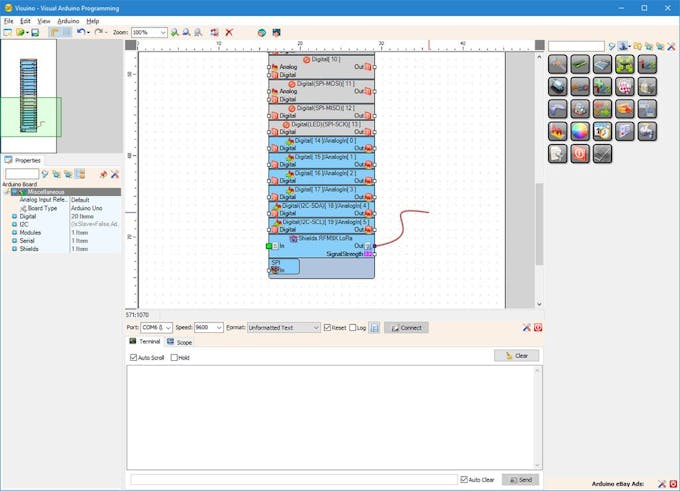Expand the Digital property node
Image resolution: width=680 pixels, height=491 pixels.
click(14, 216)
